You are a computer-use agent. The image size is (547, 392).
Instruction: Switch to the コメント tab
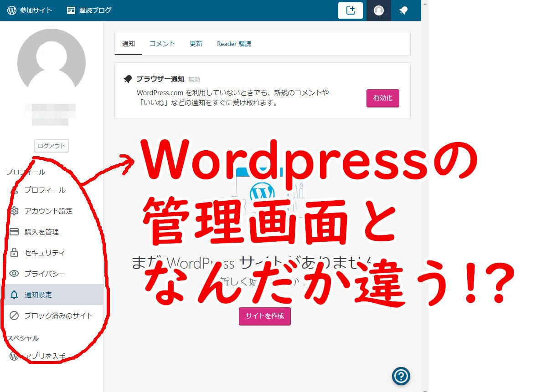pyautogui.click(x=162, y=44)
